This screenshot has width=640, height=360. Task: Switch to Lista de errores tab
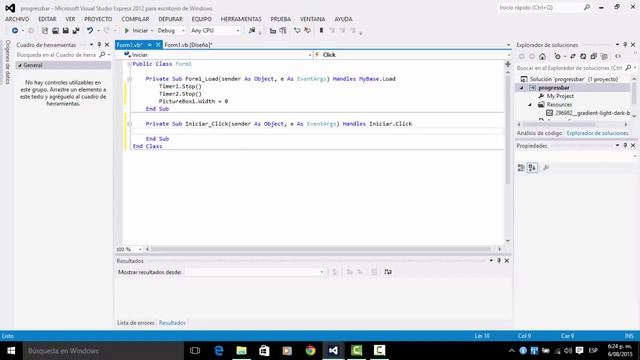coord(136,323)
